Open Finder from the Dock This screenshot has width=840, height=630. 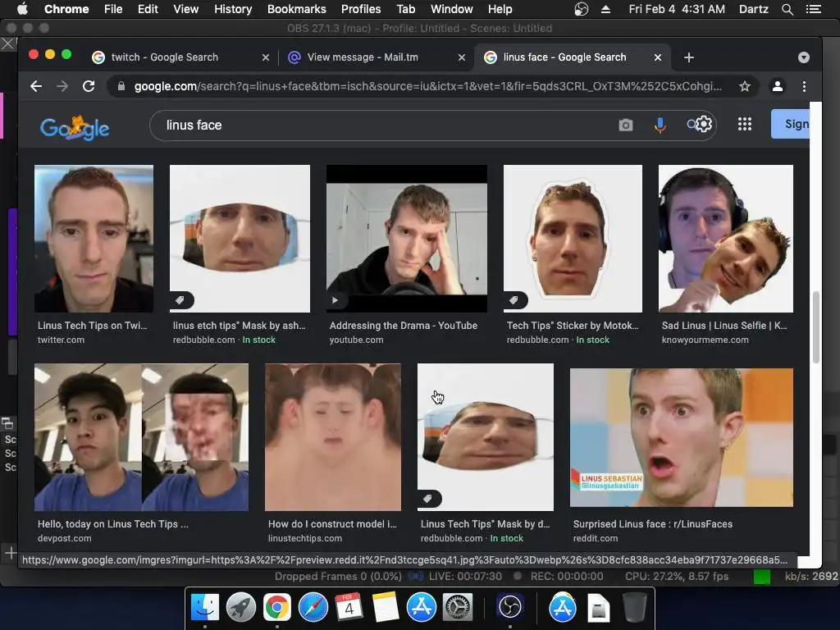click(205, 607)
